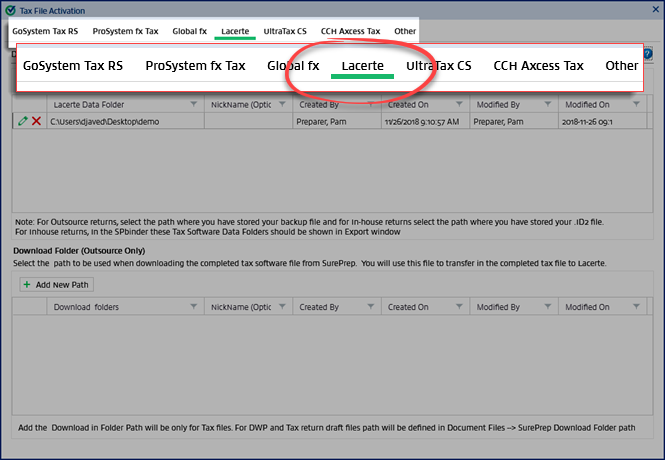Open the CCH Axcess Tax tab

tap(350, 31)
